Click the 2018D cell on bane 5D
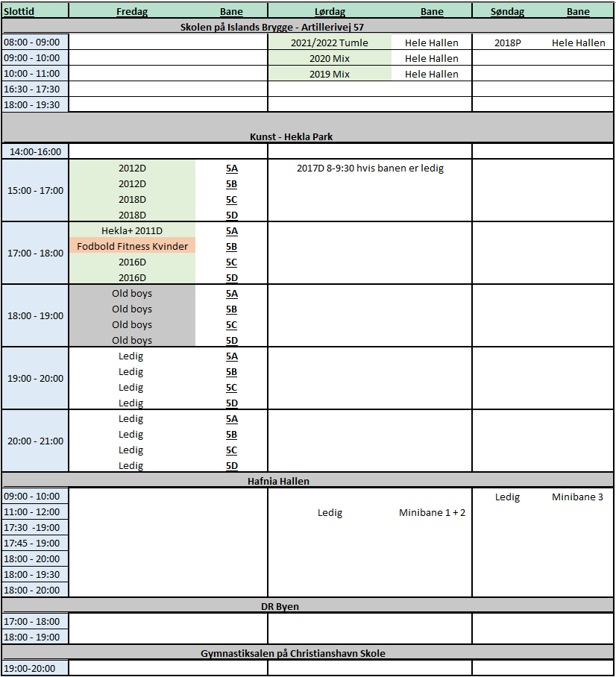The height and width of the screenshot is (677, 616). pos(132,215)
